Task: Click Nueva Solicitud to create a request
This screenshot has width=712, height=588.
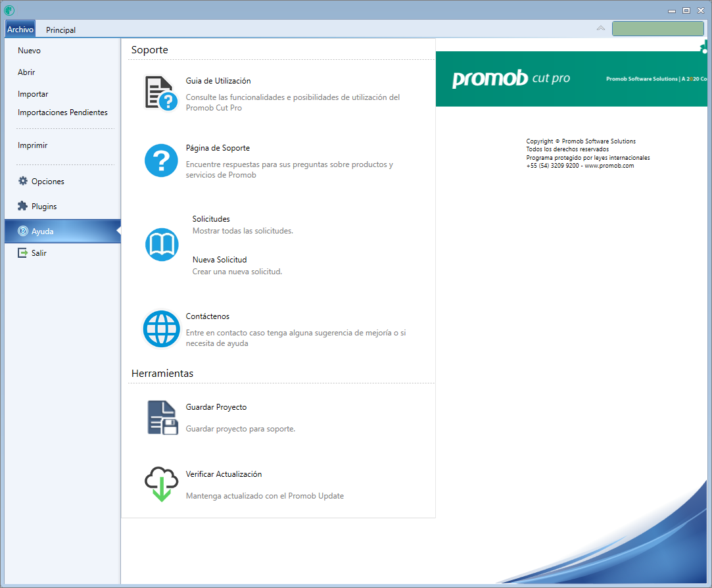Action: (220, 259)
